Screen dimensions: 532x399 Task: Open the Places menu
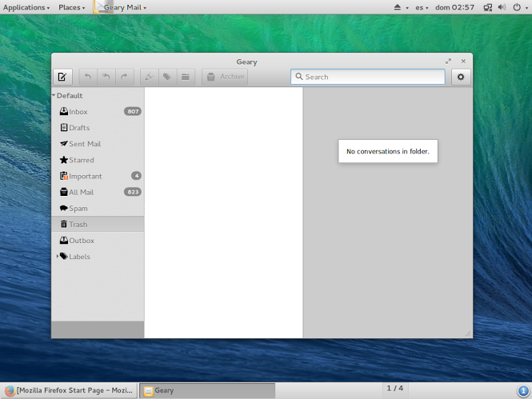click(x=71, y=7)
